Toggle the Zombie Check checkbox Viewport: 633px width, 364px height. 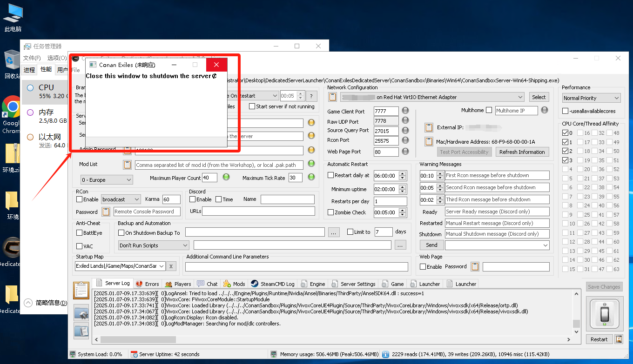[x=330, y=212]
